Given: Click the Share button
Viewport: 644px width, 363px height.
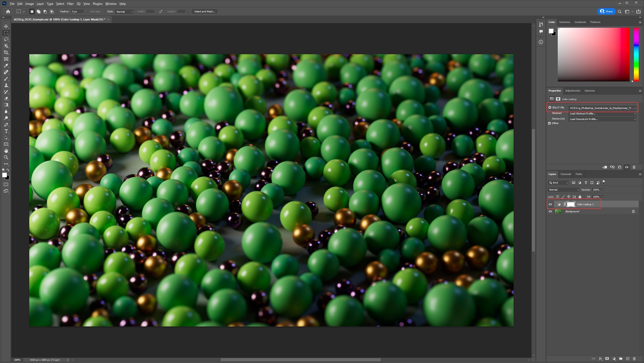Looking at the screenshot, I should [606, 11].
